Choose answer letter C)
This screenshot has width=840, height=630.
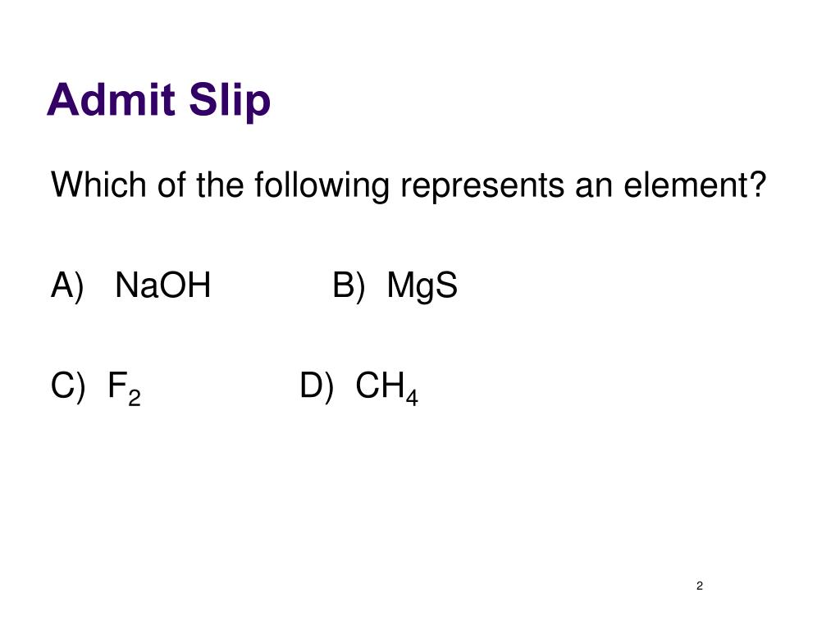pyautogui.click(x=68, y=386)
